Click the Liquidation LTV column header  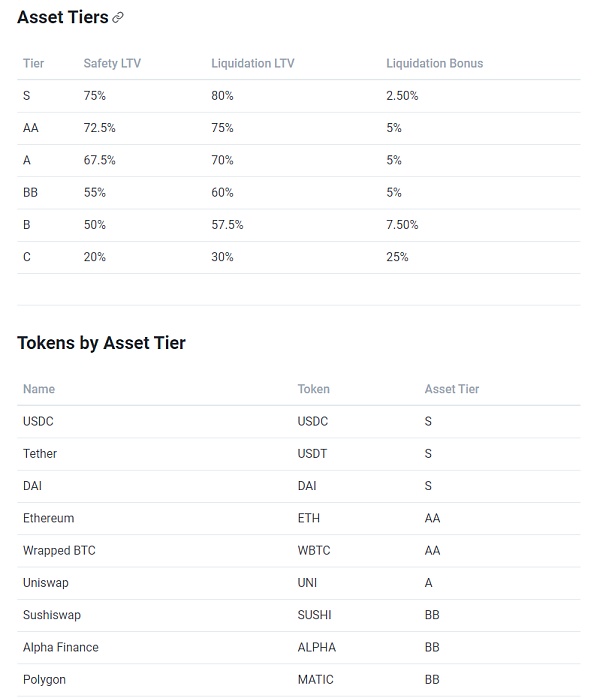[x=253, y=64]
